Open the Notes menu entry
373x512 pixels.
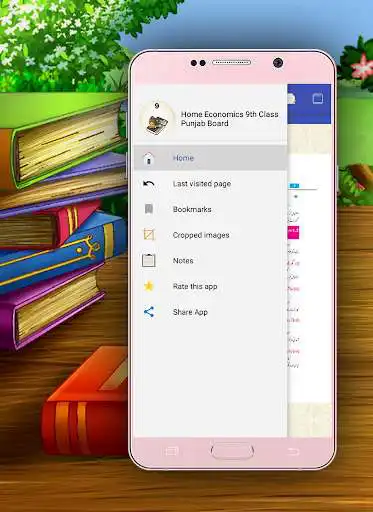[x=211, y=261]
